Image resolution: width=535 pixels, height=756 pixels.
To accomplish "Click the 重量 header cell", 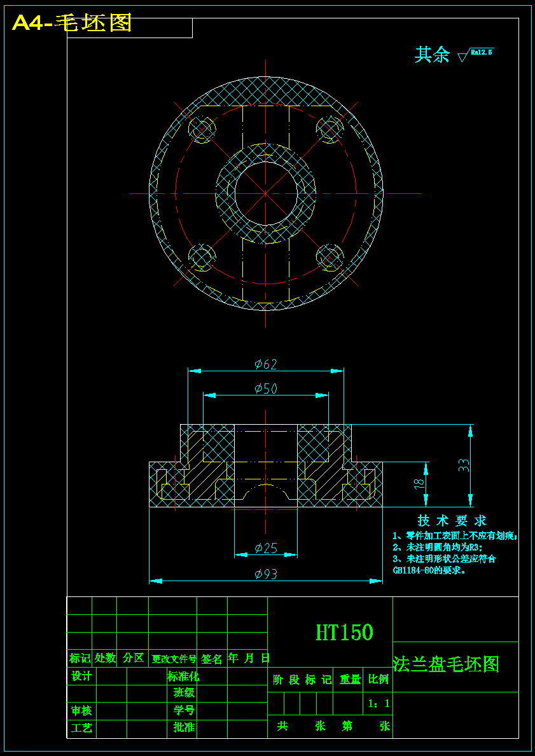I will point(348,680).
